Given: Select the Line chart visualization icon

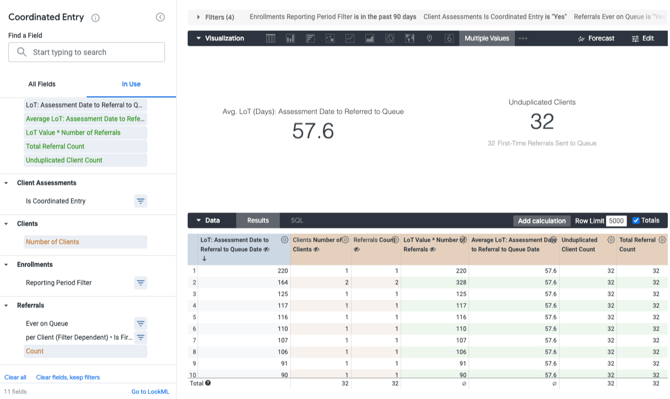Looking at the screenshot, I should tap(350, 38).
